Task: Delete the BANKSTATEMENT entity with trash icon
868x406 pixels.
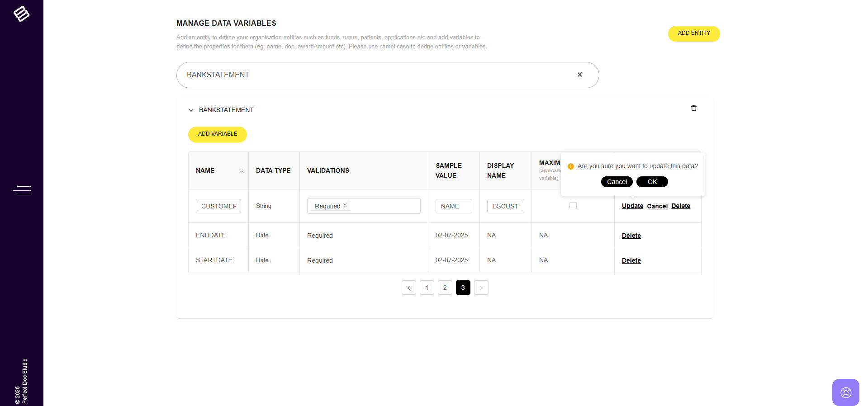Action: [x=693, y=108]
